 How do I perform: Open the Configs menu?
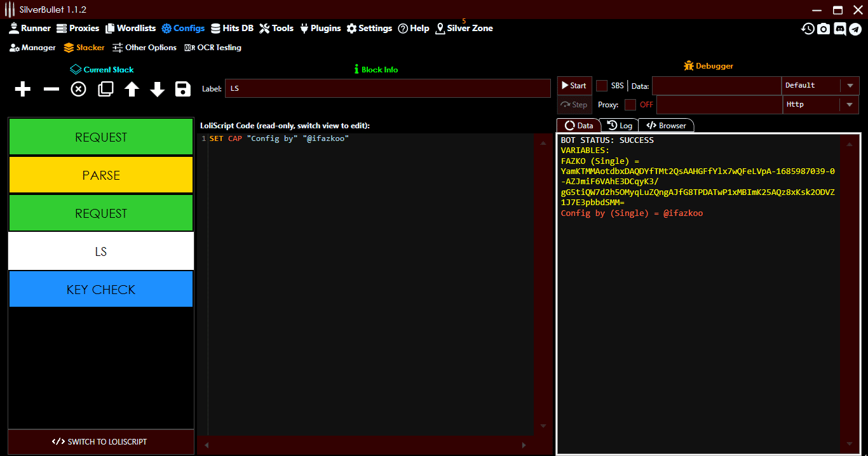coord(183,28)
